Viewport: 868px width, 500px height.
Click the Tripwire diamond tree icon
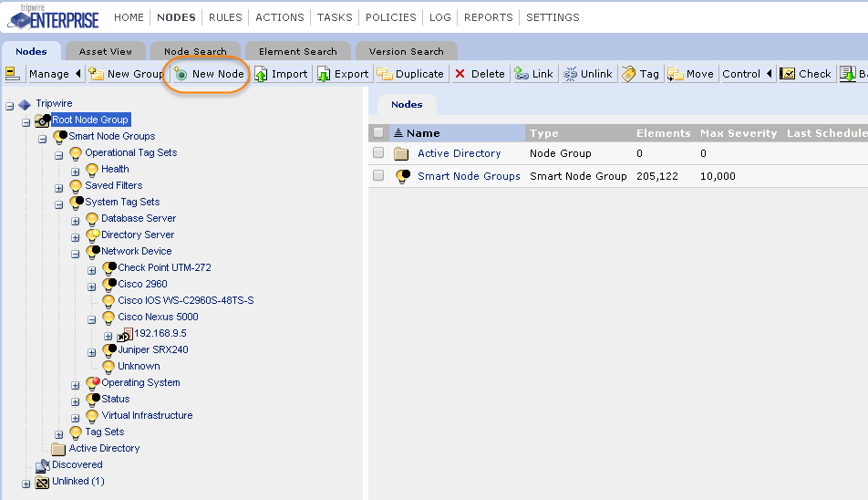point(25,104)
